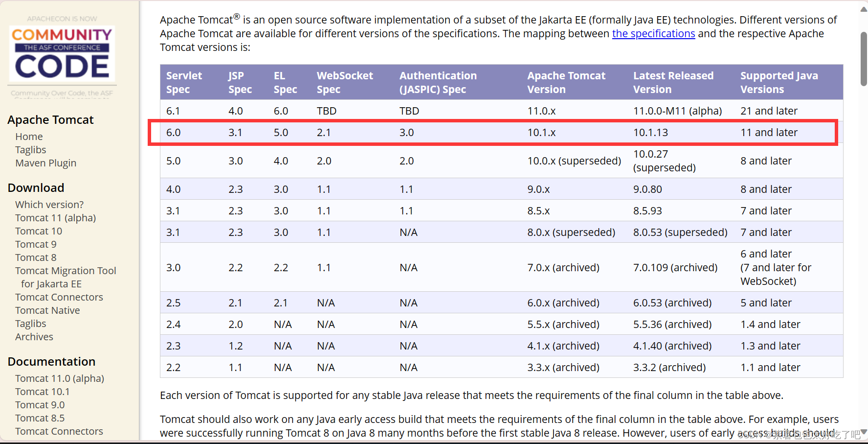Open the Archives link
The height and width of the screenshot is (444, 868).
pyautogui.click(x=34, y=337)
